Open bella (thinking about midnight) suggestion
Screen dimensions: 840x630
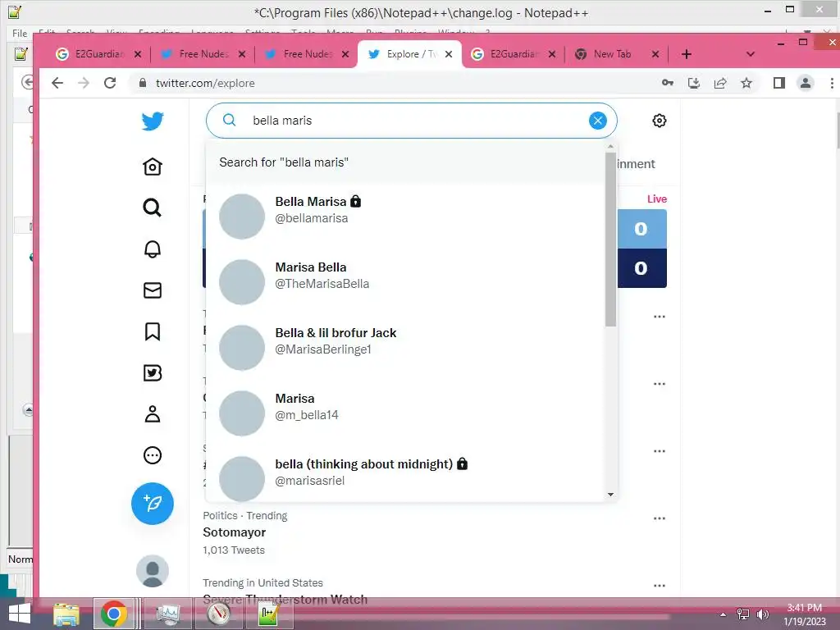coord(405,475)
